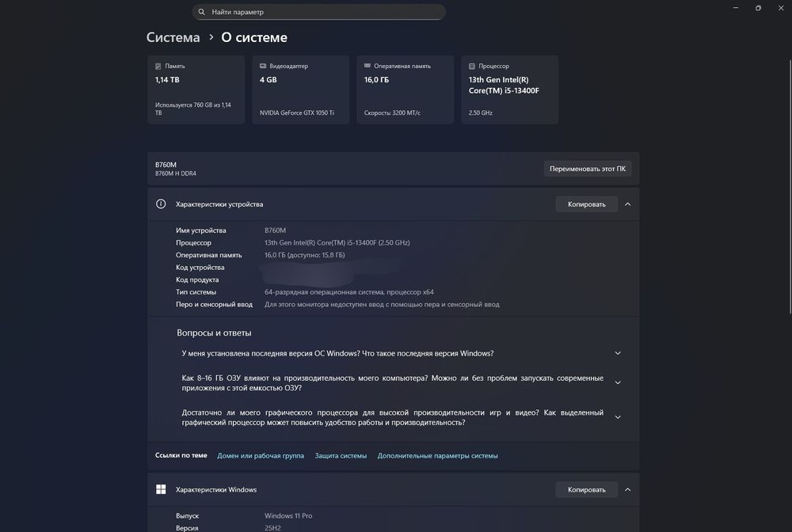
Task: Click the Вопросы и ответы heading
Action: [214, 332]
